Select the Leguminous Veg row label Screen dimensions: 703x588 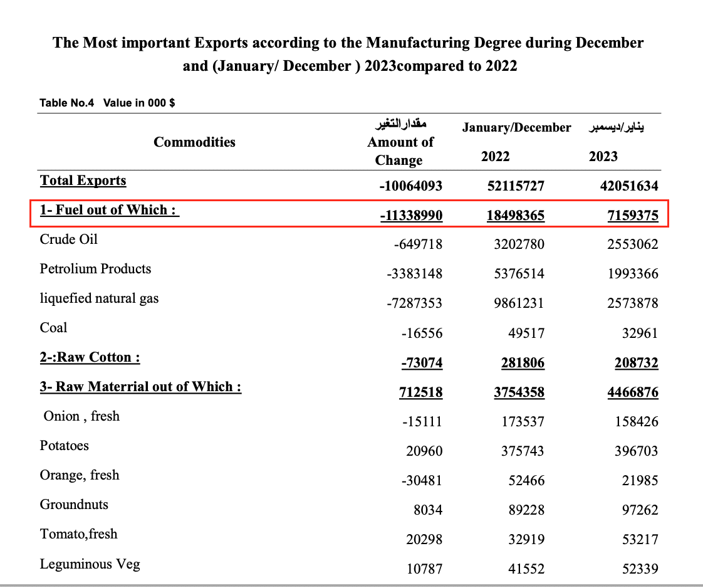(x=90, y=564)
